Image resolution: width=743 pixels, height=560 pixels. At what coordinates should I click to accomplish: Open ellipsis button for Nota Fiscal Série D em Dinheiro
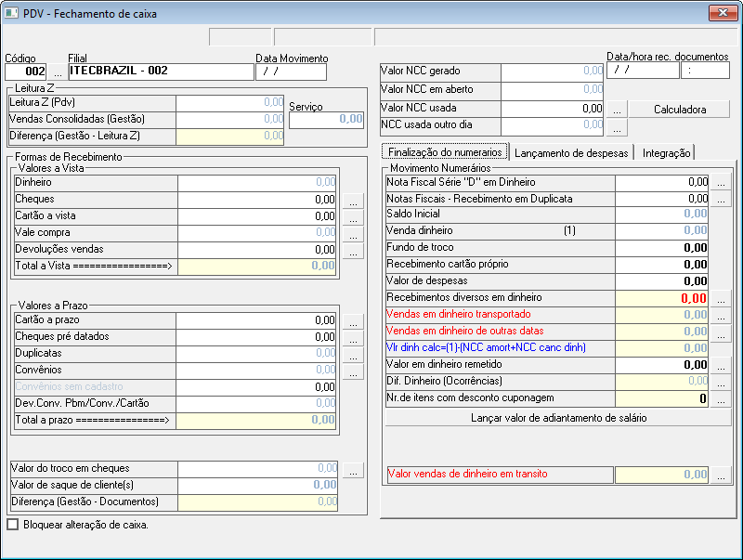(x=721, y=182)
